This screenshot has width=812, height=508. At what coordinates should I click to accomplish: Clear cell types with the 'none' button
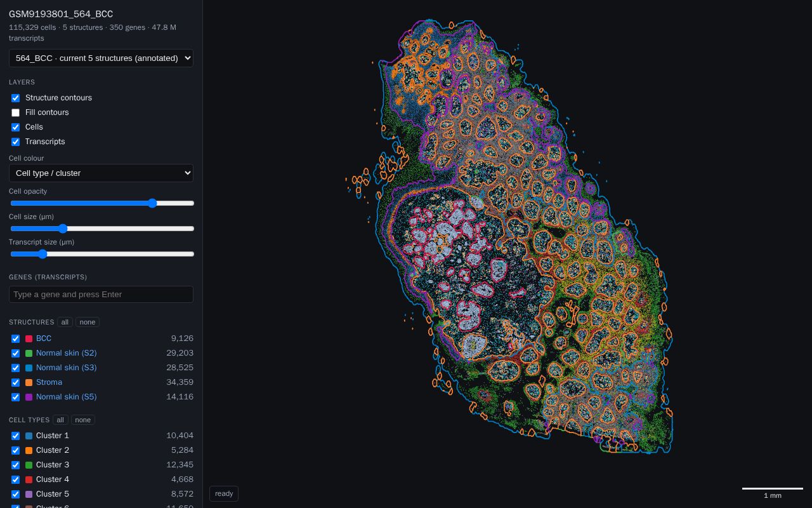click(x=83, y=420)
